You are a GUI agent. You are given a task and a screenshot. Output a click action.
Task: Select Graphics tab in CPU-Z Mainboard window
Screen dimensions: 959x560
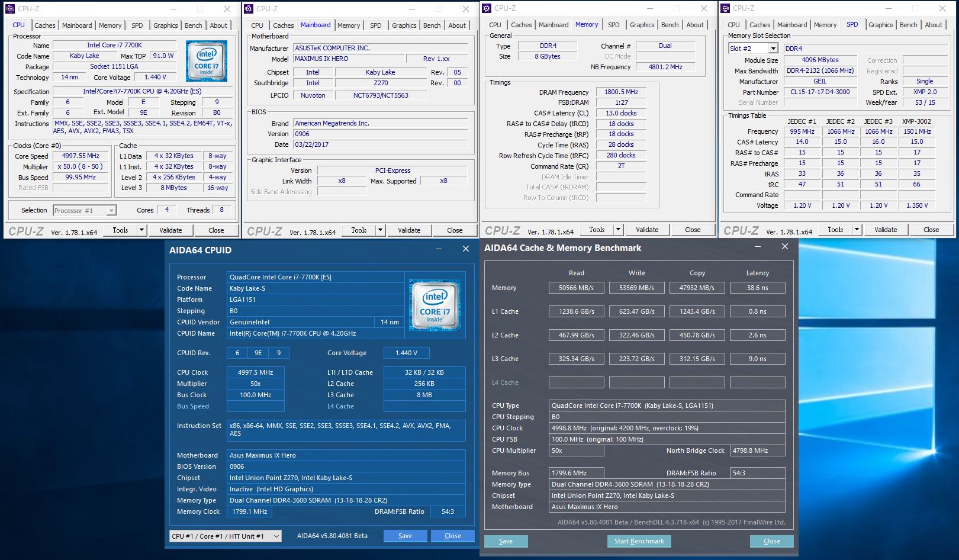404,25
